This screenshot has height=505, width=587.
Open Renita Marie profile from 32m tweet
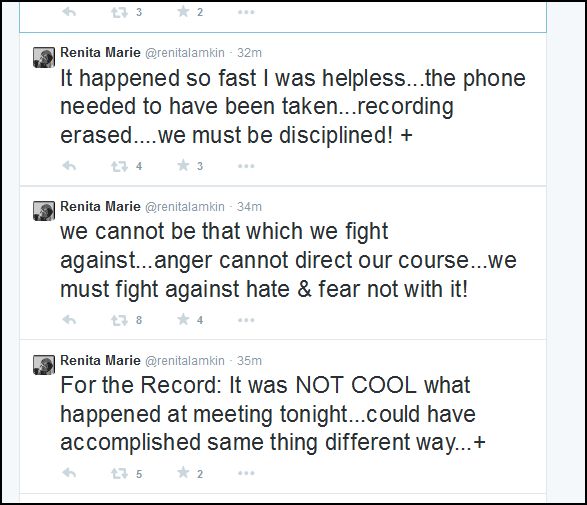point(100,52)
